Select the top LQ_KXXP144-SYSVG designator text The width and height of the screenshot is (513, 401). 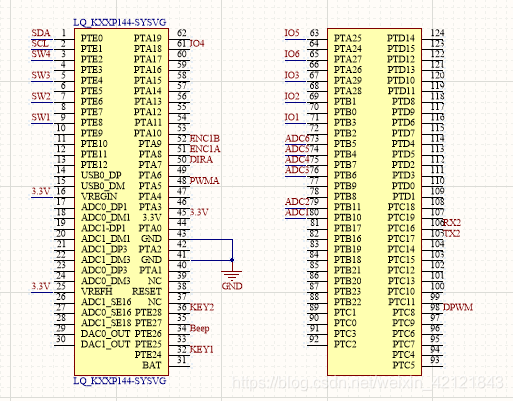[120, 23]
